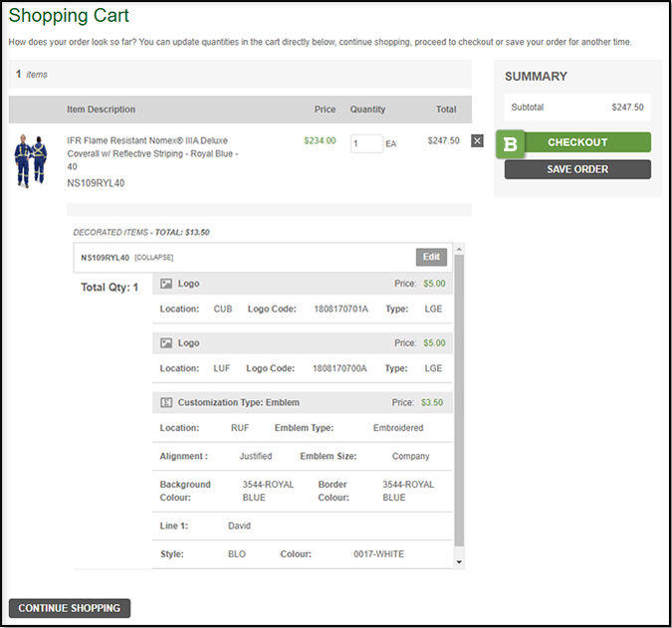Click the Quantity column header
Image resolution: width=672 pixels, height=628 pixels.
tap(367, 109)
